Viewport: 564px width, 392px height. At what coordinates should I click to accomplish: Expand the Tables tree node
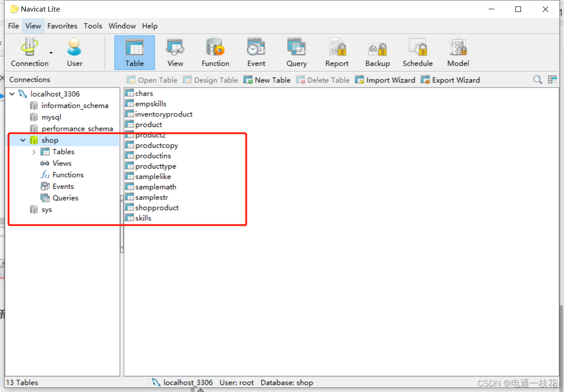[x=34, y=151]
